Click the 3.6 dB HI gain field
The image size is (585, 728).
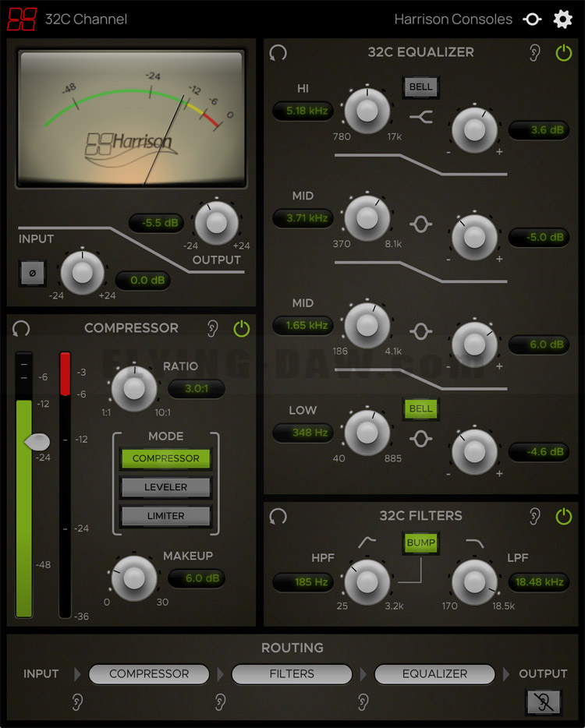tap(539, 130)
